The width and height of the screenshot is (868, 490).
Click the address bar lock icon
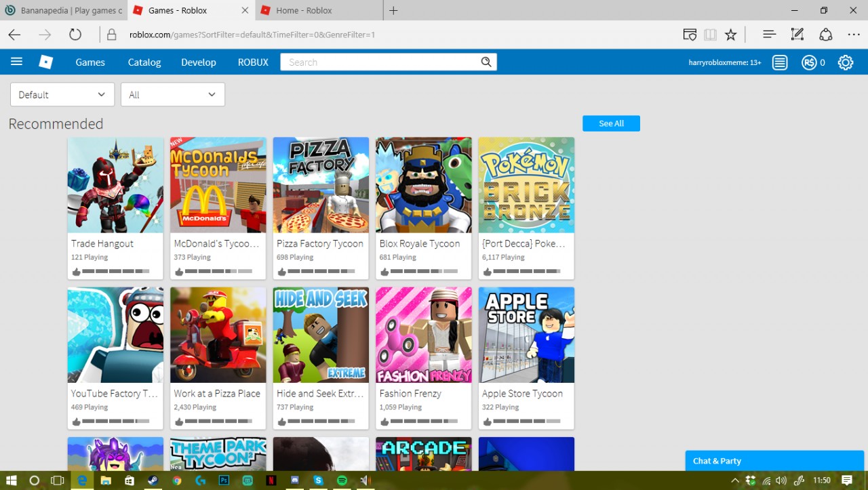112,35
